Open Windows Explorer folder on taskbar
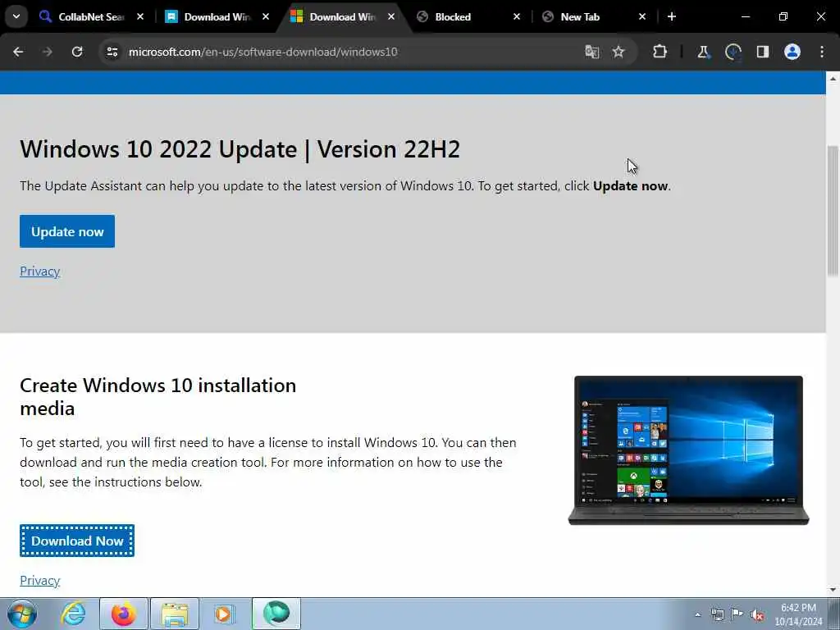 point(175,614)
